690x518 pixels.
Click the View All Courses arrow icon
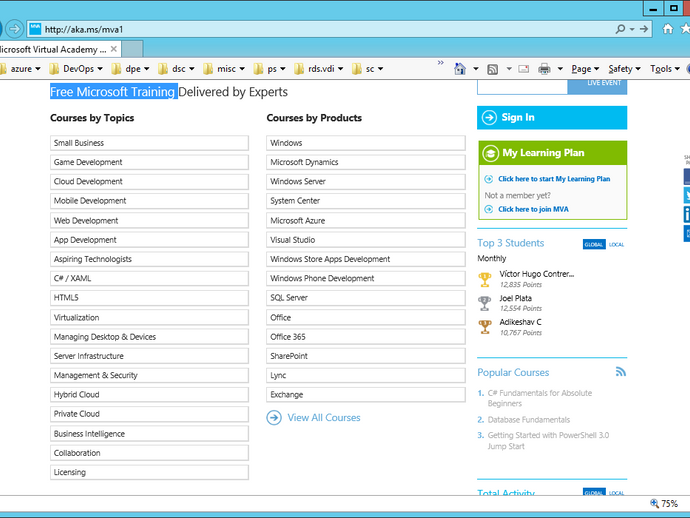pyautogui.click(x=274, y=418)
